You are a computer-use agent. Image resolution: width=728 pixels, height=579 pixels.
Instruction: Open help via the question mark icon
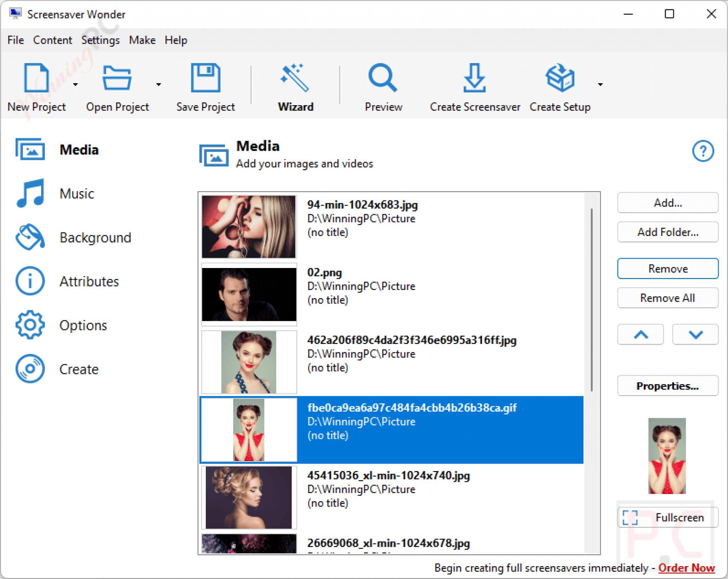703,151
